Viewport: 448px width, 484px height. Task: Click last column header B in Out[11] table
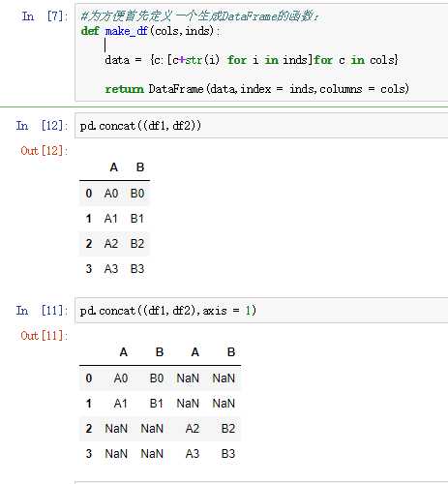click(231, 352)
